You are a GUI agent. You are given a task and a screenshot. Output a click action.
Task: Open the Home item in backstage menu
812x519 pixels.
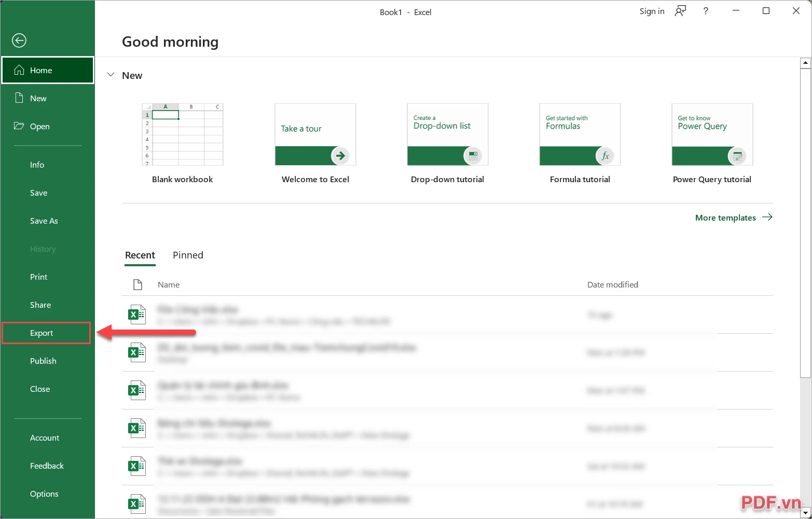pyautogui.click(x=48, y=70)
